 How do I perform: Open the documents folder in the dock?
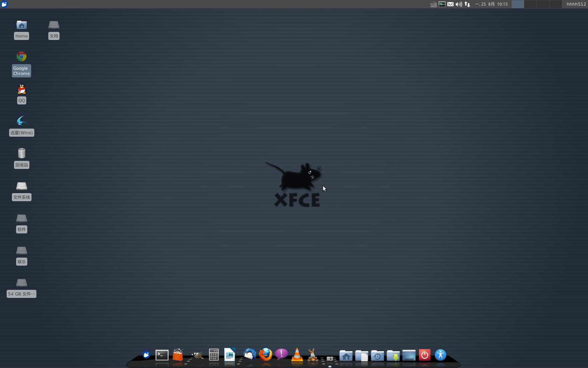pyautogui.click(x=362, y=355)
